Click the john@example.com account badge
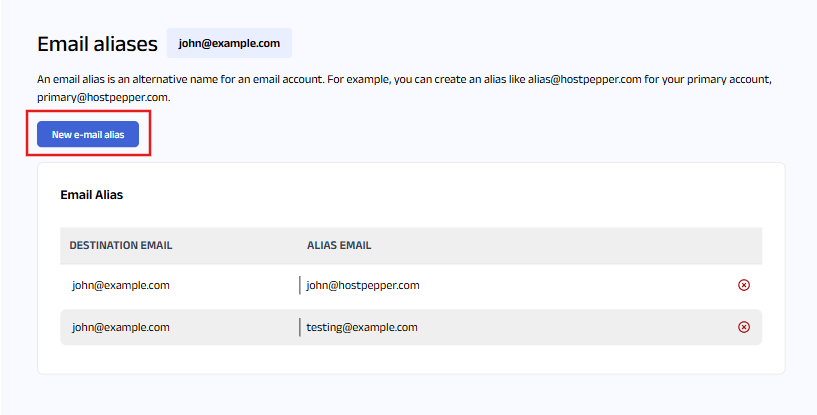Screen dimensions: 817x415 coord(229,43)
